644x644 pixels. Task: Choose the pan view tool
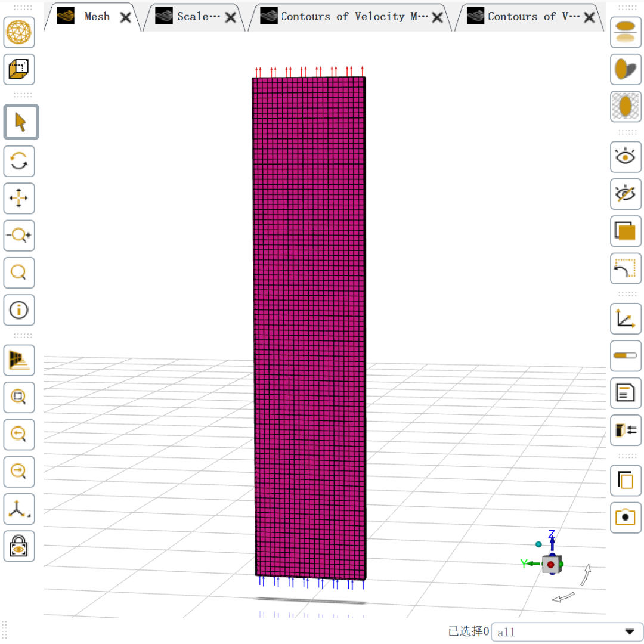coord(19,199)
